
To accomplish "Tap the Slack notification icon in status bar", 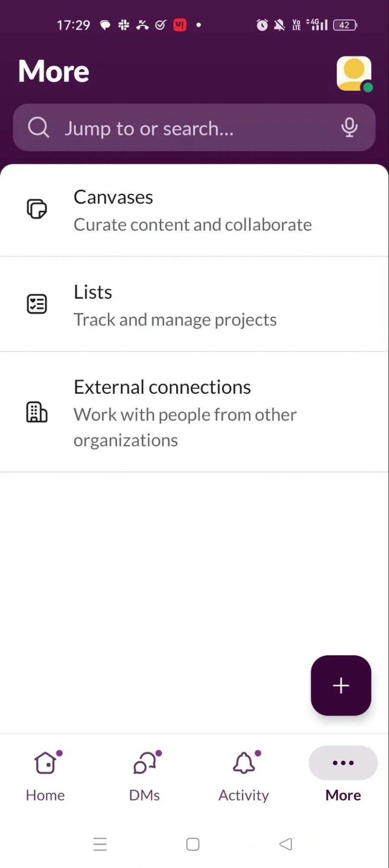I will [124, 25].
